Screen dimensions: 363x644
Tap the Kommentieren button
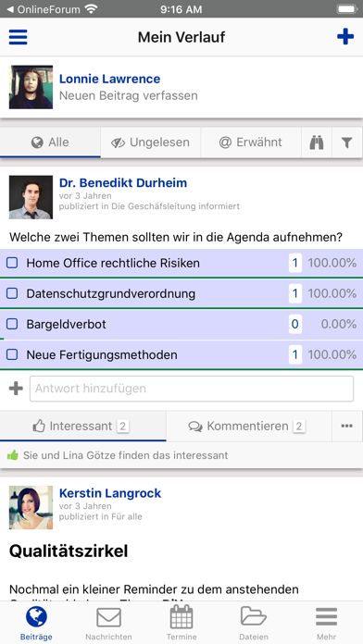pos(249,426)
